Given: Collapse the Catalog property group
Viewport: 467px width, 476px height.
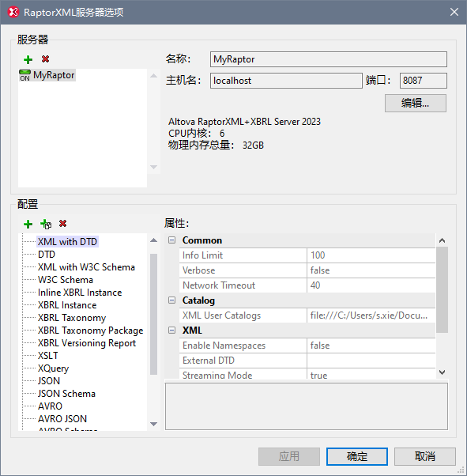Looking at the screenshot, I should click(171, 300).
